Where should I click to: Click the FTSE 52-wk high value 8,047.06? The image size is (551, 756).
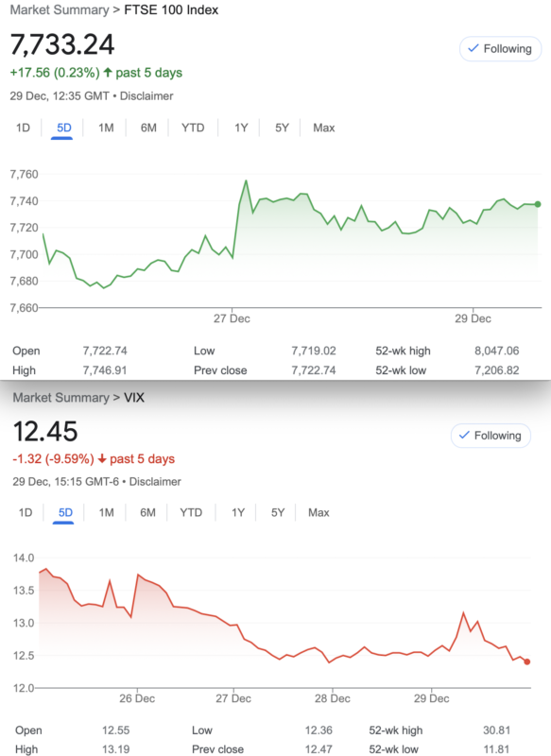pos(496,351)
